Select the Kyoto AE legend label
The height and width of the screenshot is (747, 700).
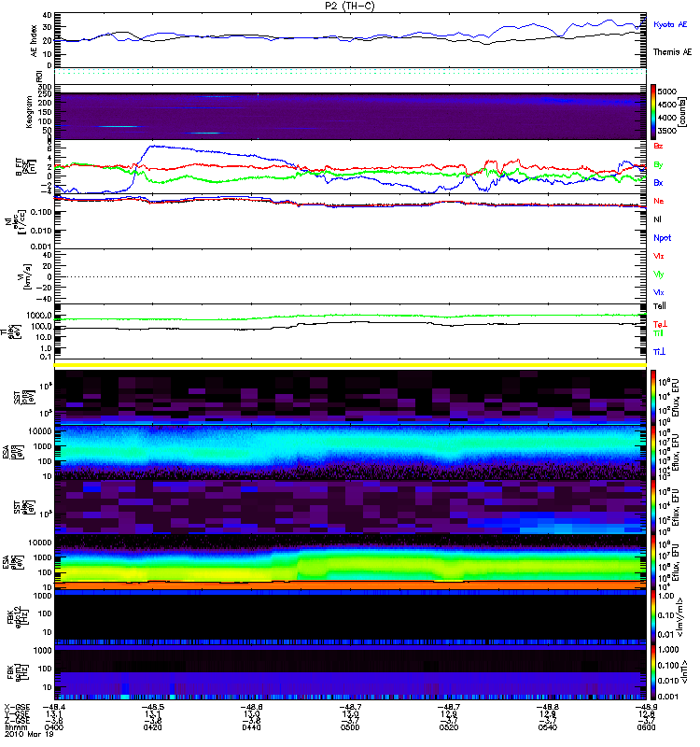pos(670,24)
